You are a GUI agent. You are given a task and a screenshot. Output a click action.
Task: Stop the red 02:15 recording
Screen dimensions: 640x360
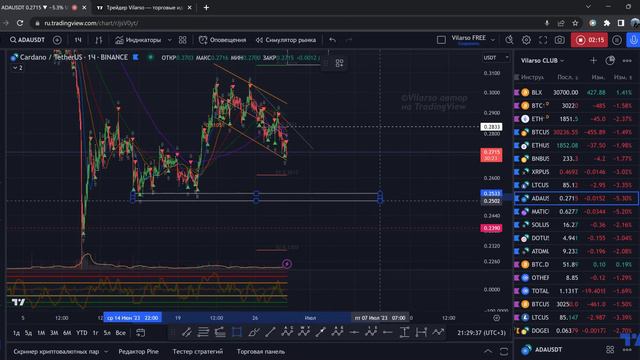589,40
